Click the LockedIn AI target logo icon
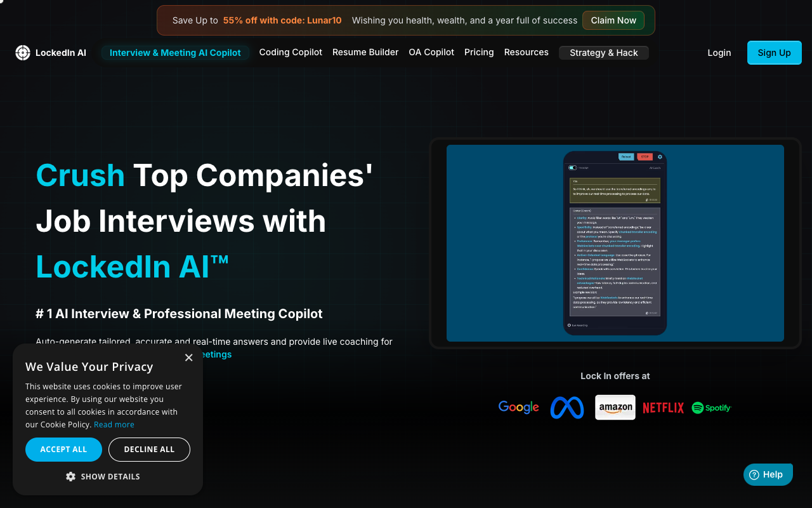Screen dimensions: 812x508 (x=23, y=53)
